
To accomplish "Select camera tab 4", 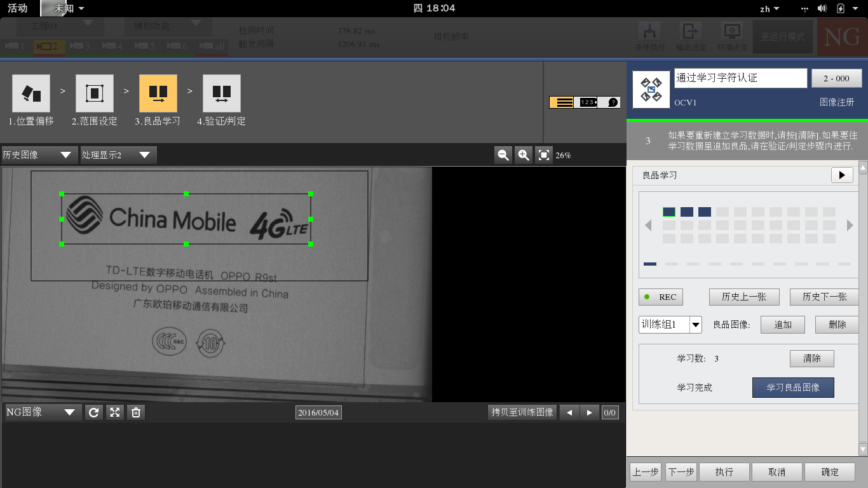I will point(114,46).
